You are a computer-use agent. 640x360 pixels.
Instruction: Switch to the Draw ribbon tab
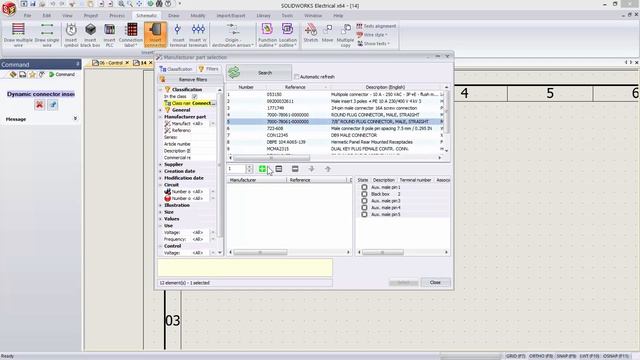173,16
